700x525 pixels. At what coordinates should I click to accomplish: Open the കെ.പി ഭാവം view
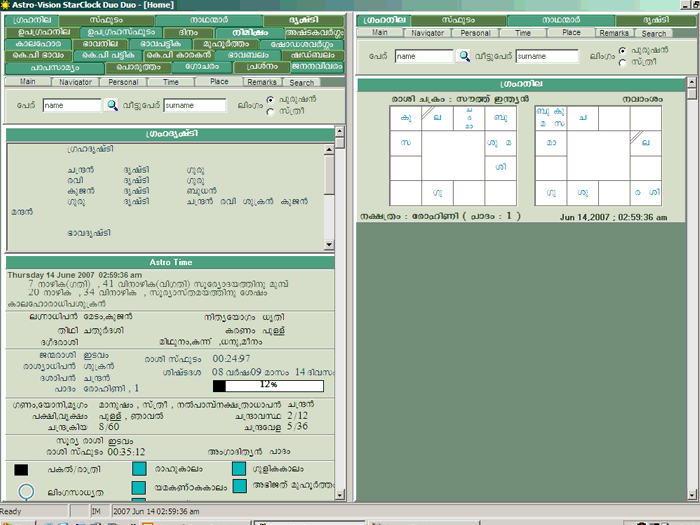click(38, 55)
